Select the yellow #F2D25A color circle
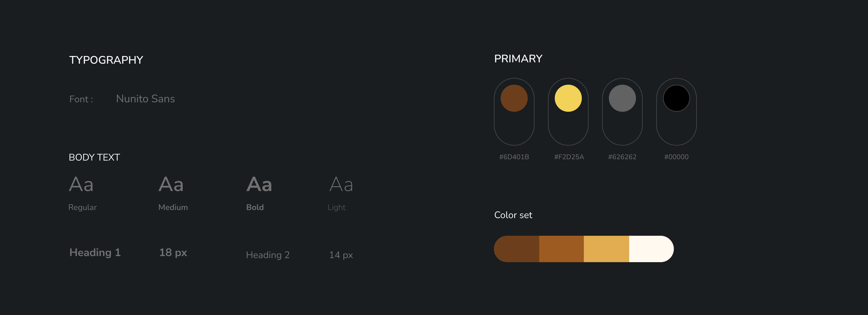 [x=568, y=98]
